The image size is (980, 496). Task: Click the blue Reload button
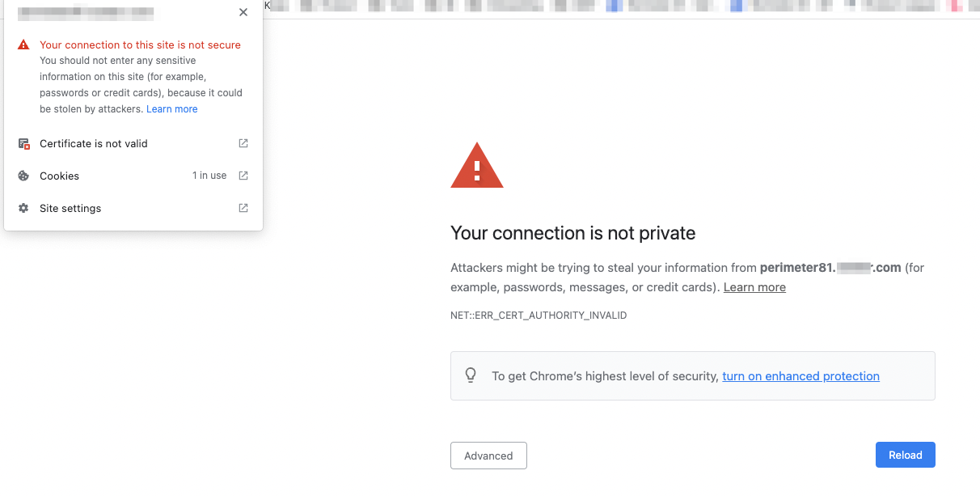(x=905, y=455)
